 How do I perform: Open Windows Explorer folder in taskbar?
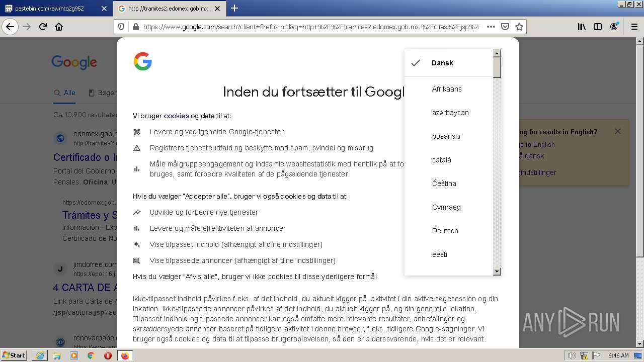57,355
